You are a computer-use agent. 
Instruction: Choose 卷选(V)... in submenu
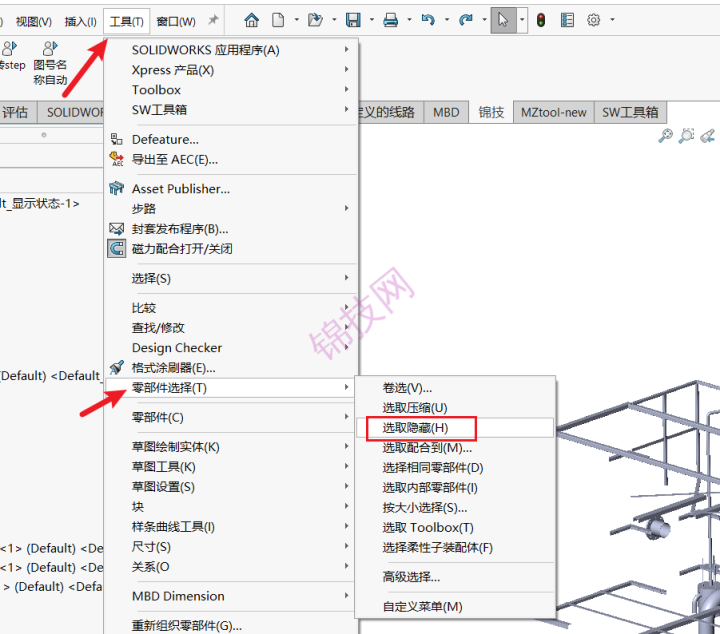tap(455, 388)
